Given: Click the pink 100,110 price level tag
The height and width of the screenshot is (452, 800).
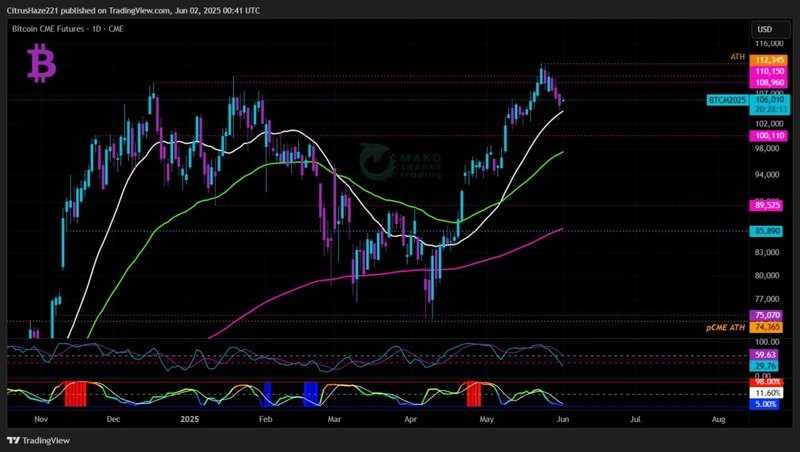Looking at the screenshot, I should (769, 135).
